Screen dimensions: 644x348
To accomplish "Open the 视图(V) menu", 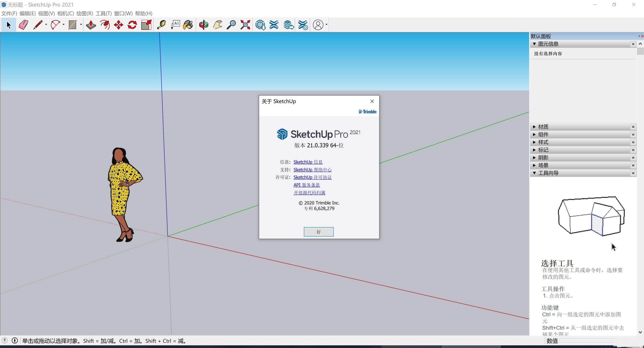I will (x=47, y=14).
